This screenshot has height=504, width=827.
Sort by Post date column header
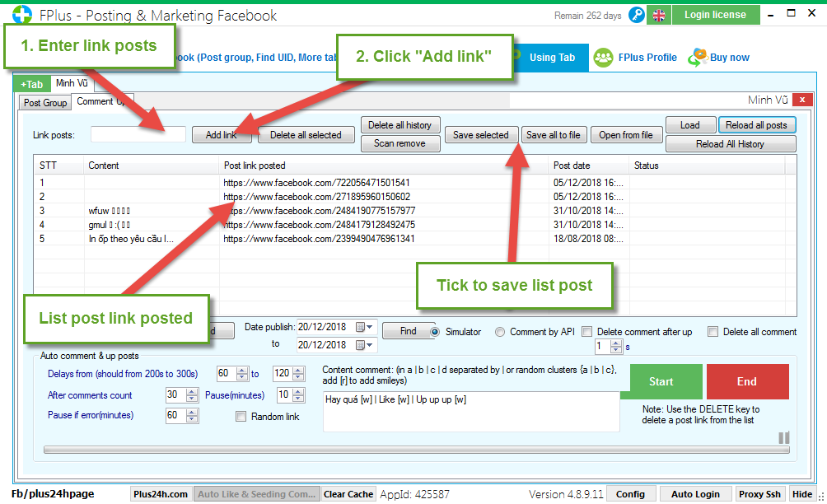[589, 166]
